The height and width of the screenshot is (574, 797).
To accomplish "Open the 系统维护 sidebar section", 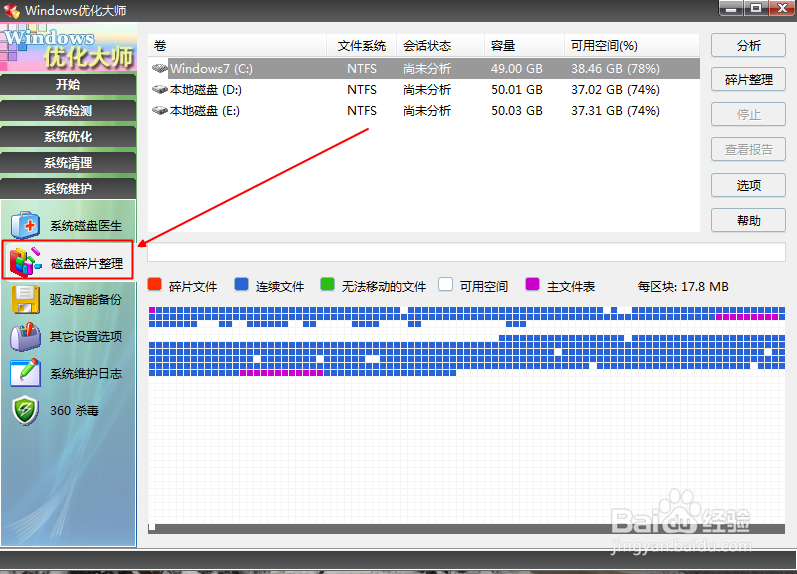I will click(68, 188).
